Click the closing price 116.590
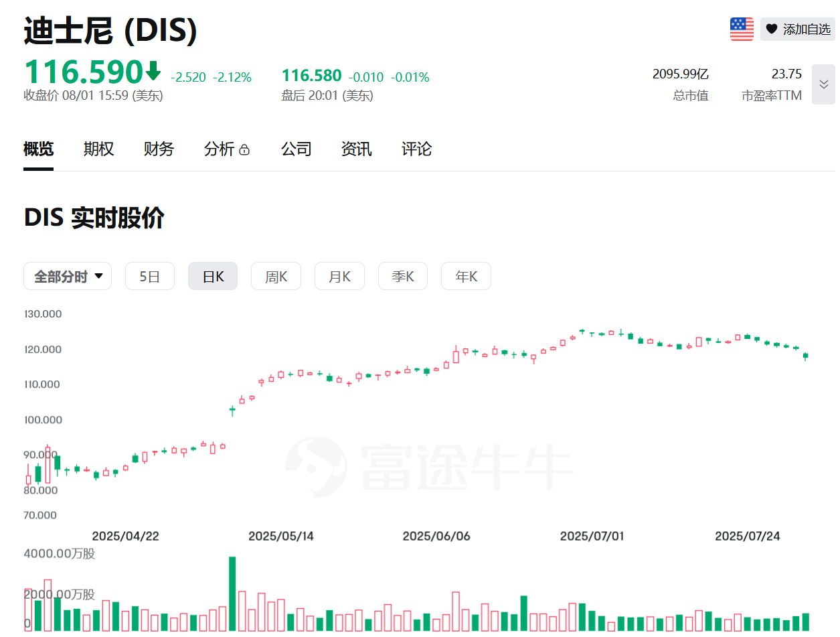 click(84, 71)
